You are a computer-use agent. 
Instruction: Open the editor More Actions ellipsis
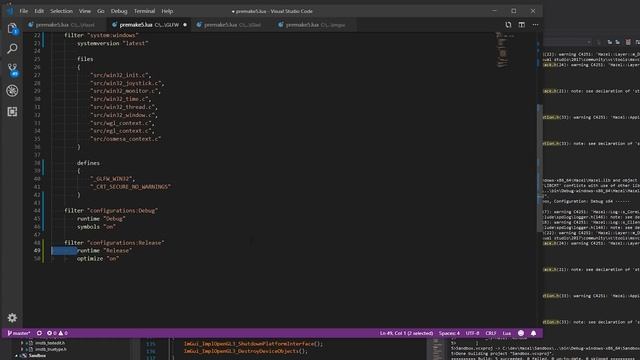point(535,25)
